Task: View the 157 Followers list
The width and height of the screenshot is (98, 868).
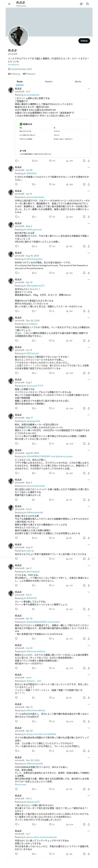Action: (x=29, y=74)
